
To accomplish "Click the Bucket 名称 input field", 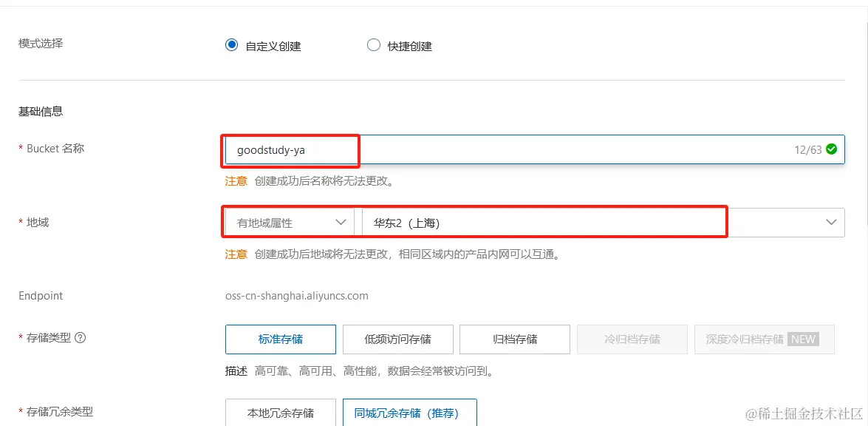I will [x=535, y=149].
